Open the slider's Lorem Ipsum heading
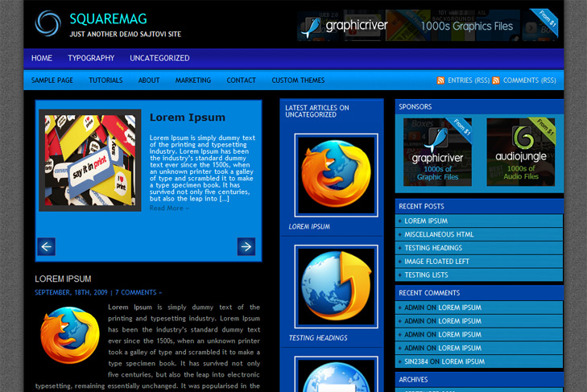The height and width of the screenshot is (392, 587). coord(188,118)
